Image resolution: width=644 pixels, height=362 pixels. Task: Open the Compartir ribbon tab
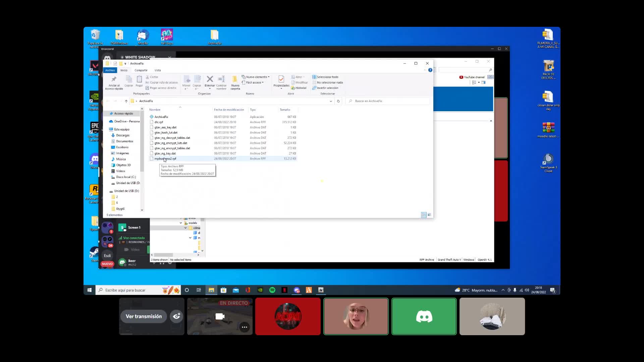click(x=141, y=70)
